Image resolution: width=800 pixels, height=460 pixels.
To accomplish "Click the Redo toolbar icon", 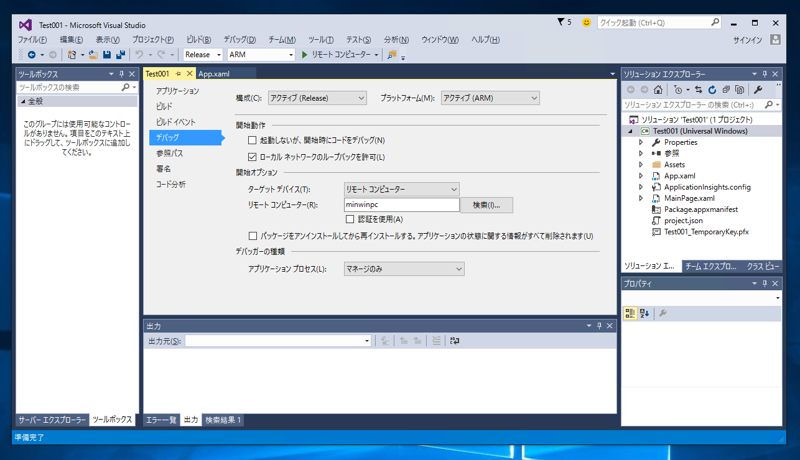I will click(161, 55).
